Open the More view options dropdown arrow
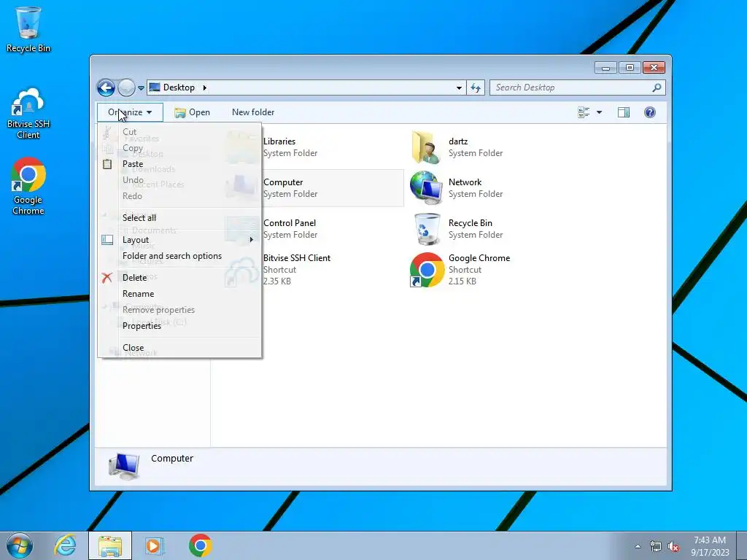The width and height of the screenshot is (747, 560). click(600, 112)
